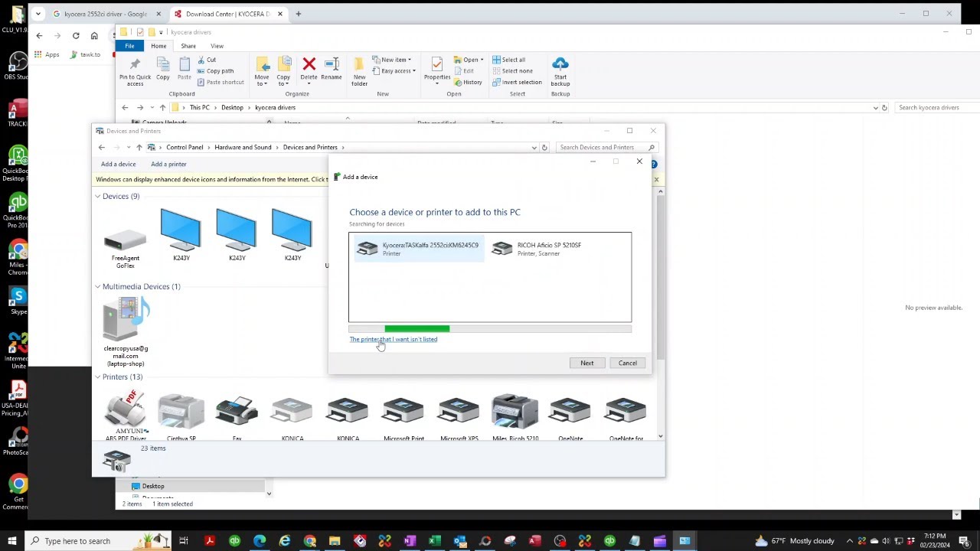Click Select all in the ribbon
The image size is (980, 551).
coord(509,60)
